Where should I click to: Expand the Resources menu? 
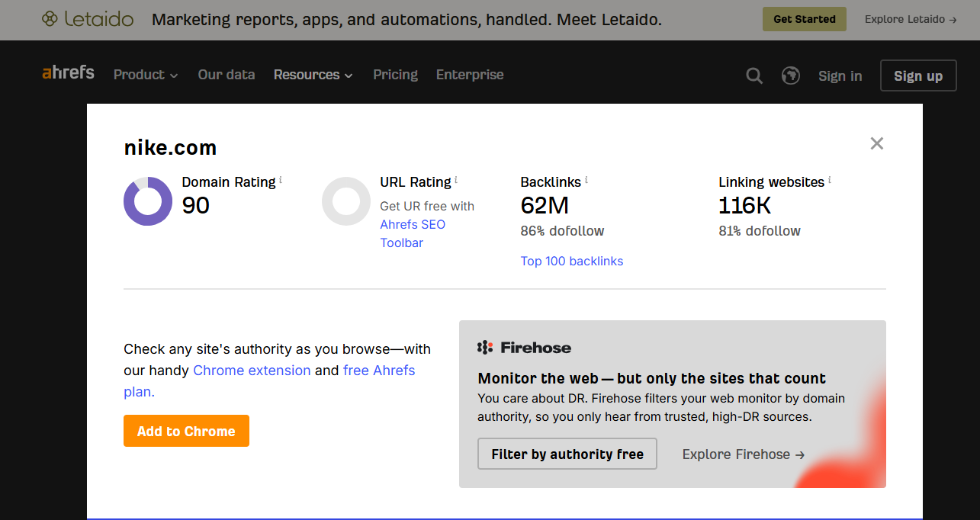pos(313,75)
